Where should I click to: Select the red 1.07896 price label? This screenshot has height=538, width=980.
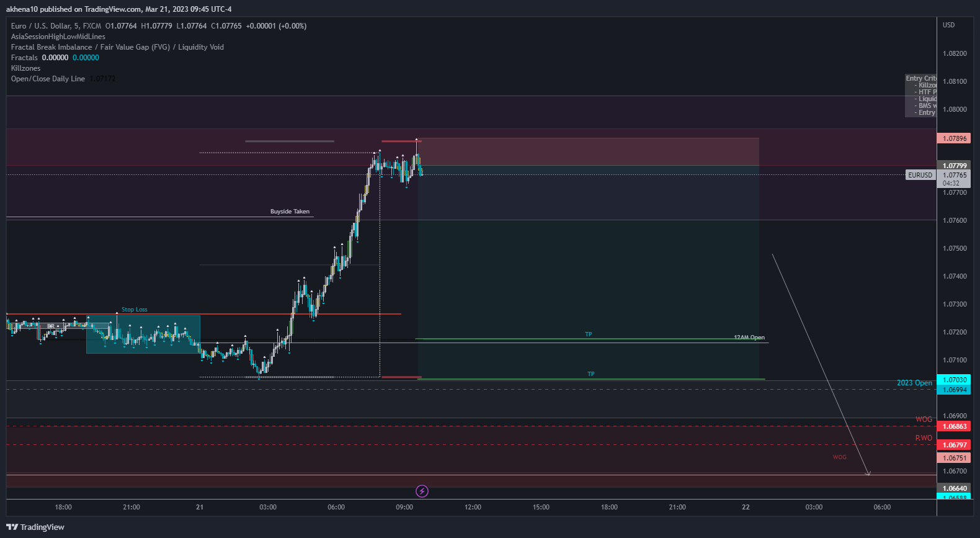pos(954,138)
